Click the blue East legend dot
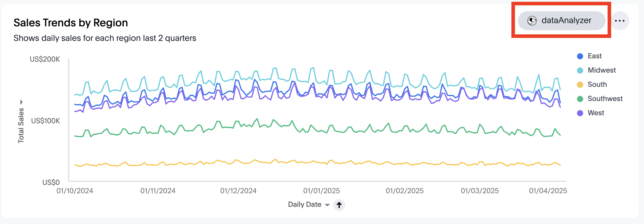644x224 pixels. (580, 56)
